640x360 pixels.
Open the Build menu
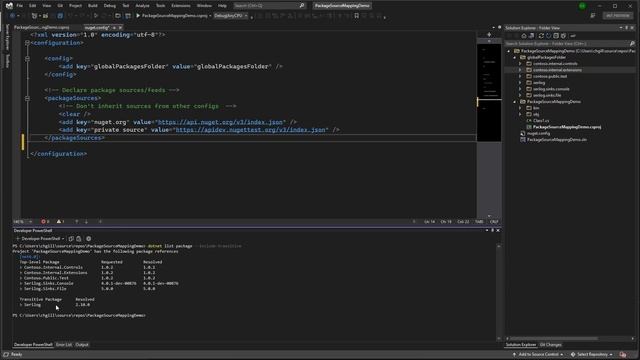click(93, 6)
